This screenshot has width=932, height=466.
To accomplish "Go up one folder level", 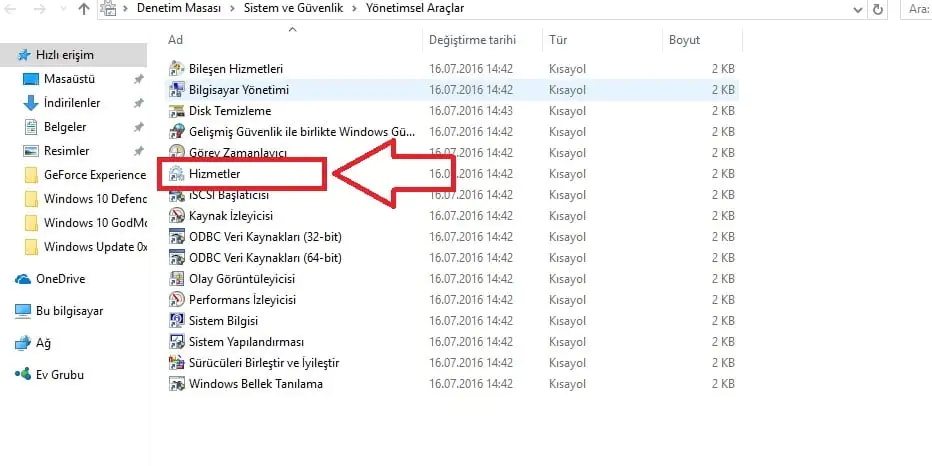I will (x=84, y=9).
